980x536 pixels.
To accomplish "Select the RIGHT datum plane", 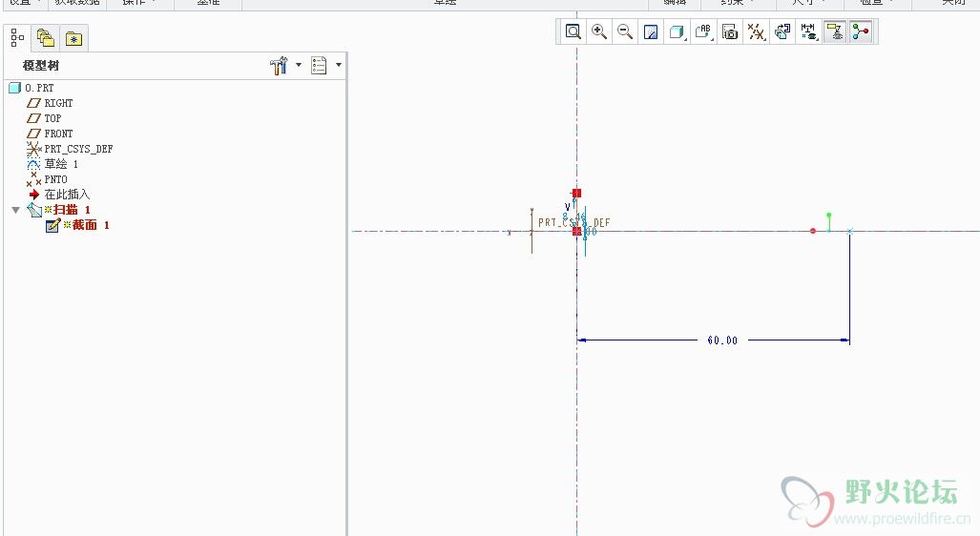I will pos(50,103).
